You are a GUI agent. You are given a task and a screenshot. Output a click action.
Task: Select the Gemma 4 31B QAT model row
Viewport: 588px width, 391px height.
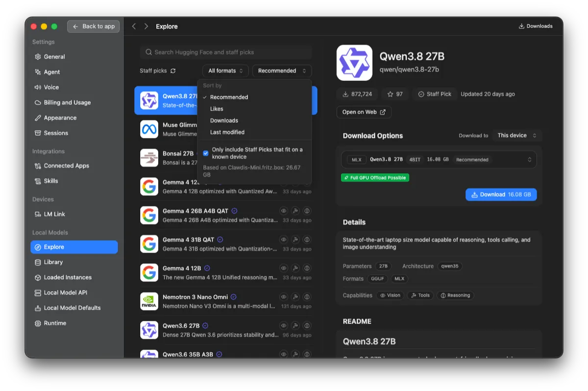[x=225, y=244]
